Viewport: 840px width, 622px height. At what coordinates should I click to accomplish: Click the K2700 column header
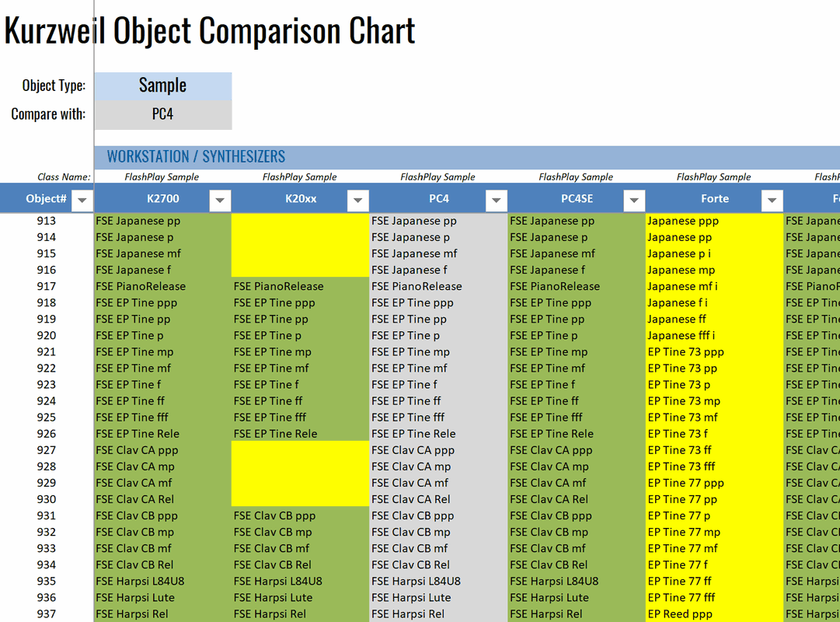[x=163, y=198]
